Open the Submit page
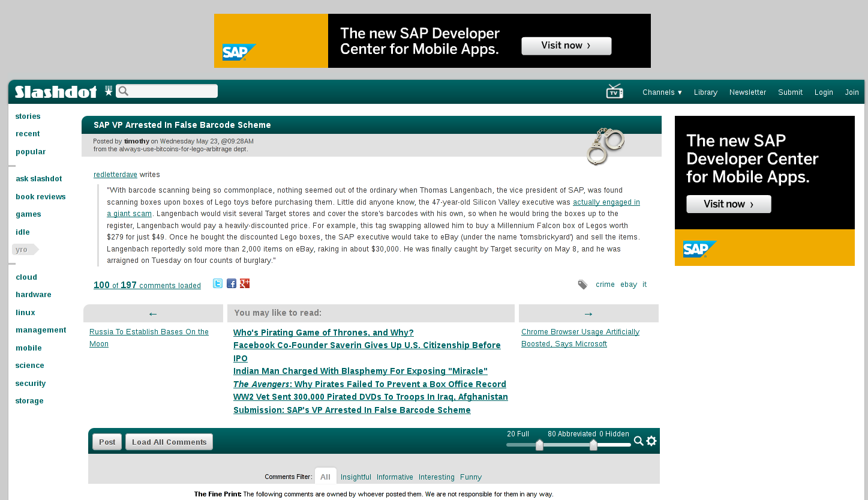 click(790, 92)
